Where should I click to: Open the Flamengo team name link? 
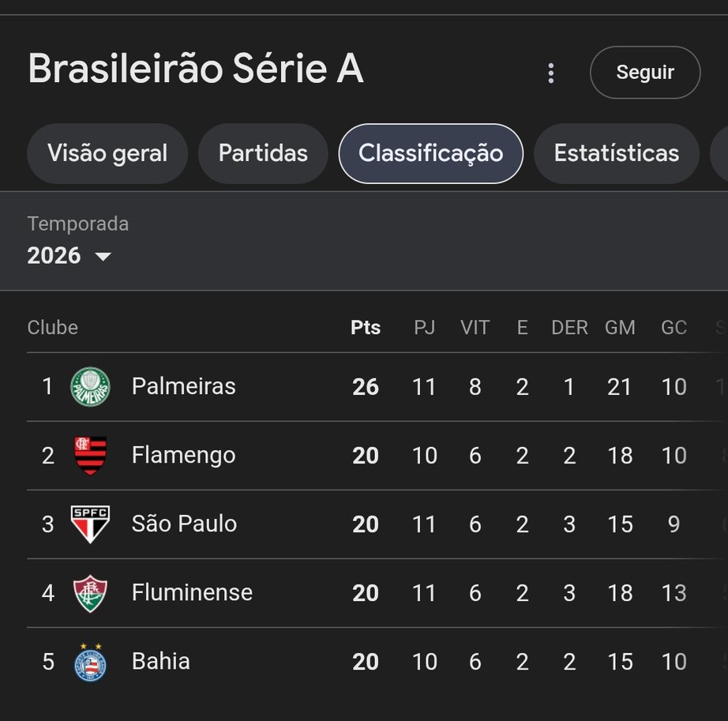[183, 456]
